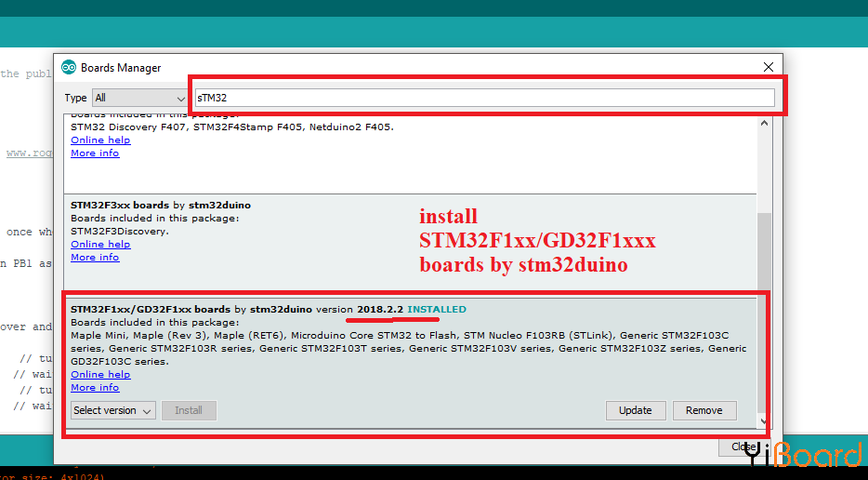Viewport: 868px width, 480px height.
Task: Expand the Select version dropdown
Action: point(113,411)
